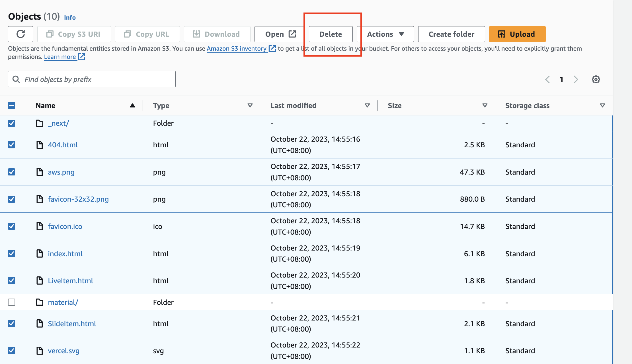Open the 404.html object link
632x364 pixels.
[63, 145]
